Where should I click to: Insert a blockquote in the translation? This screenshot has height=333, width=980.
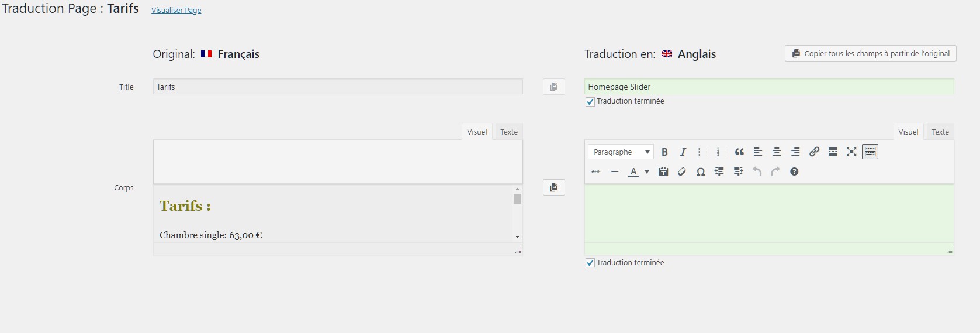click(x=739, y=152)
